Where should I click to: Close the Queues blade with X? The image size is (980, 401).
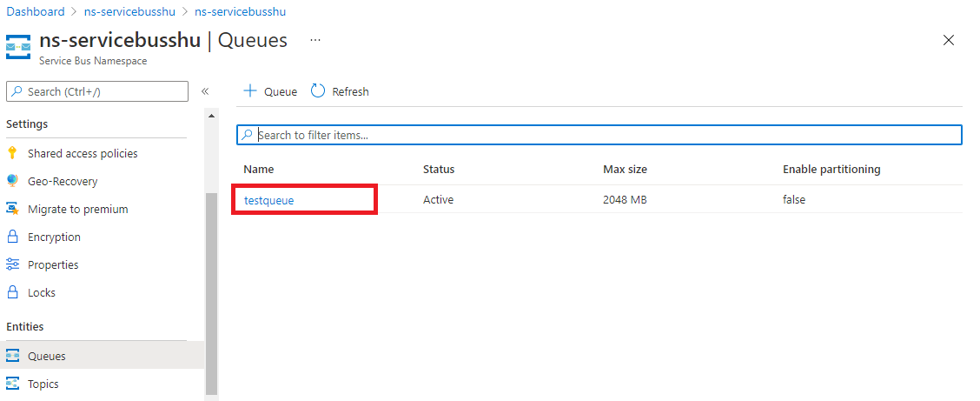click(948, 41)
